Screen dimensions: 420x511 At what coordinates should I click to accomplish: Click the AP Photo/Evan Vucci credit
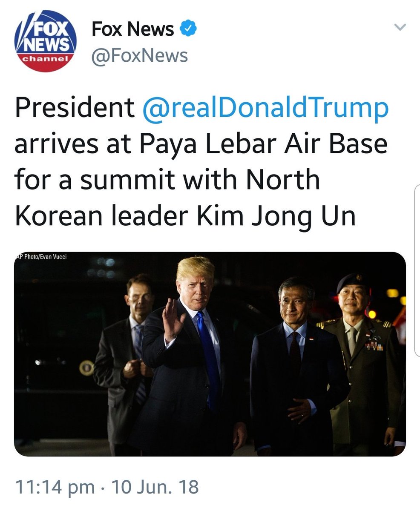41,257
